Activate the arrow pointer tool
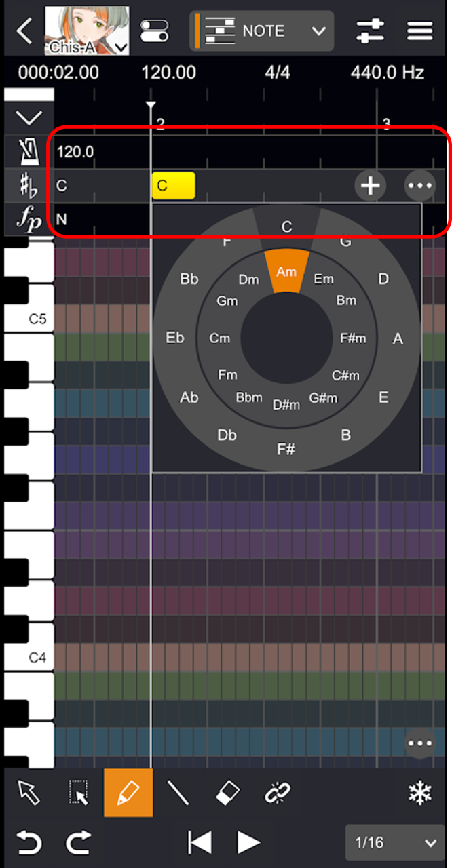The image size is (452, 868). tap(29, 792)
